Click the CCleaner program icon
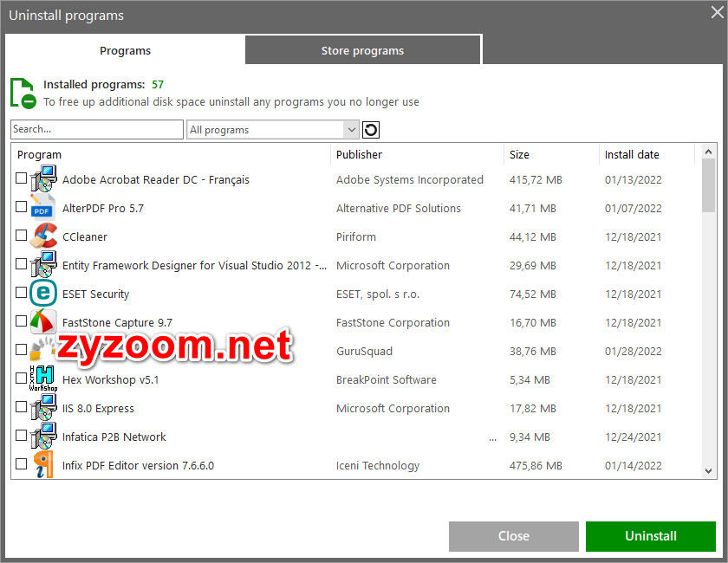 43,236
